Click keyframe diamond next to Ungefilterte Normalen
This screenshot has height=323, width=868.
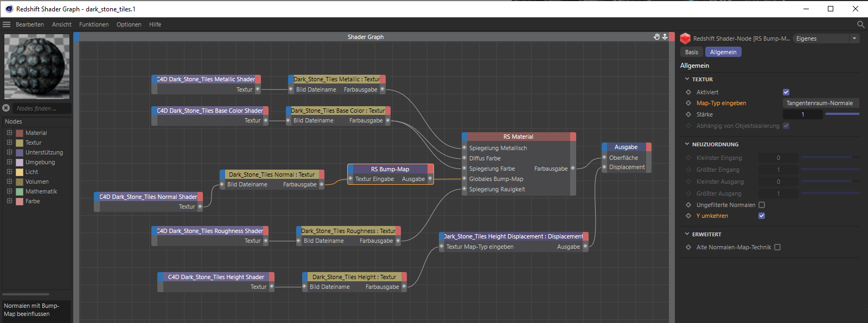click(x=688, y=205)
